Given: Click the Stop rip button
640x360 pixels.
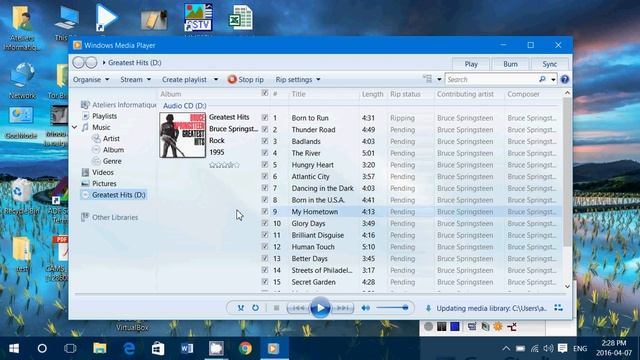Looking at the screenshot, I should [246, 80].
